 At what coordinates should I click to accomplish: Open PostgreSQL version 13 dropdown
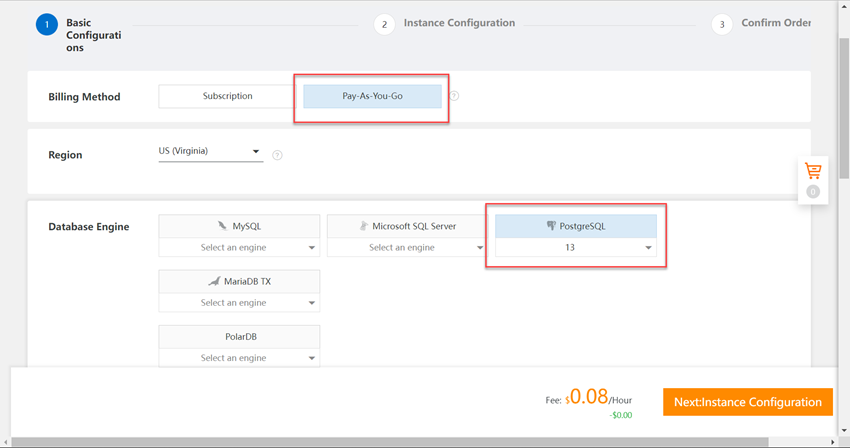point(576,247)
